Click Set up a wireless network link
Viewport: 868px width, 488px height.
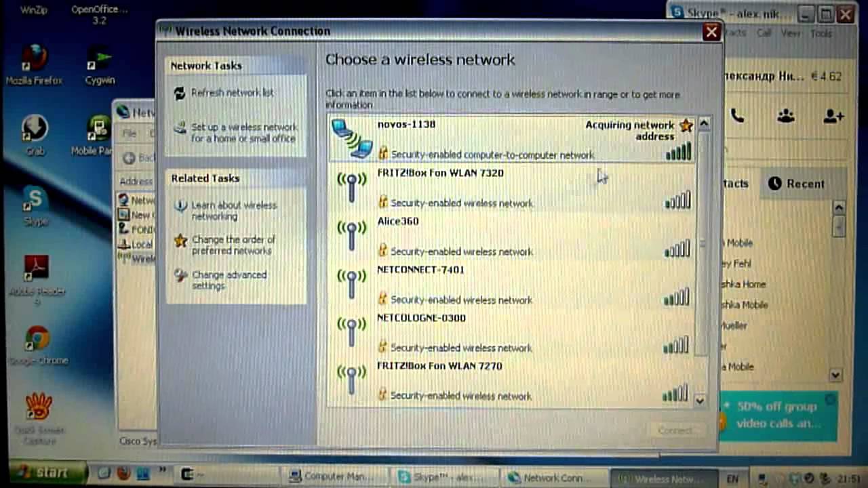244,133
